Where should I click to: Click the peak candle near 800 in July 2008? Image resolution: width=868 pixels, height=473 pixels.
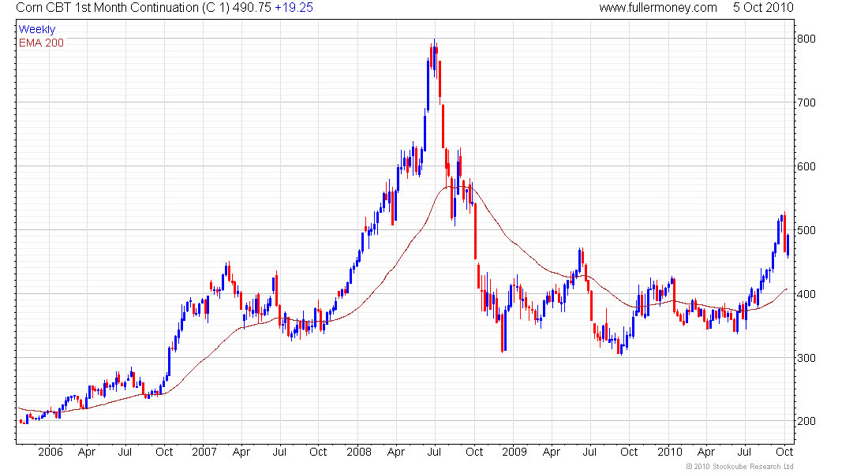pos(435,58)
